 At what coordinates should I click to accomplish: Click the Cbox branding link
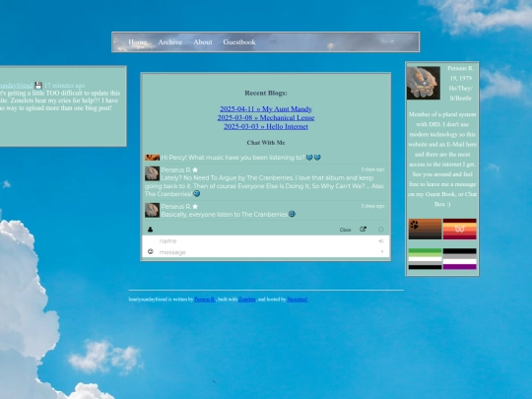pos(345,230)
